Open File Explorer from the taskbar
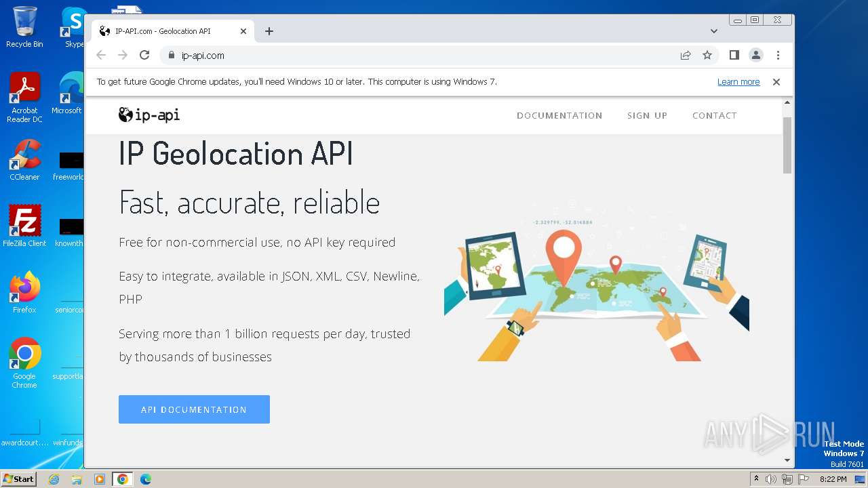The height and width of the screenshot is (488, 868). pos(77,479)
